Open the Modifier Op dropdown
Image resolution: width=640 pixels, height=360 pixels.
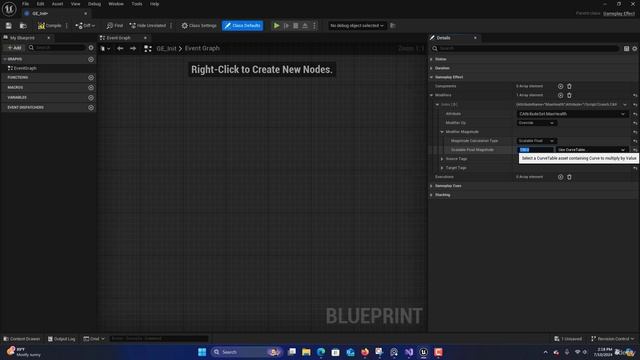pyautogui.click(x=536, y=123)
